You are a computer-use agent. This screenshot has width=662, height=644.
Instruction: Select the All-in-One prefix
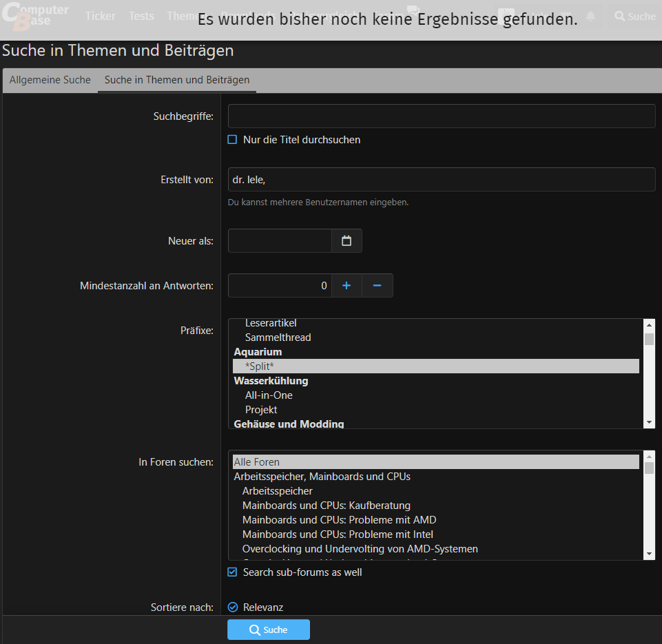[x=435, y=395]
